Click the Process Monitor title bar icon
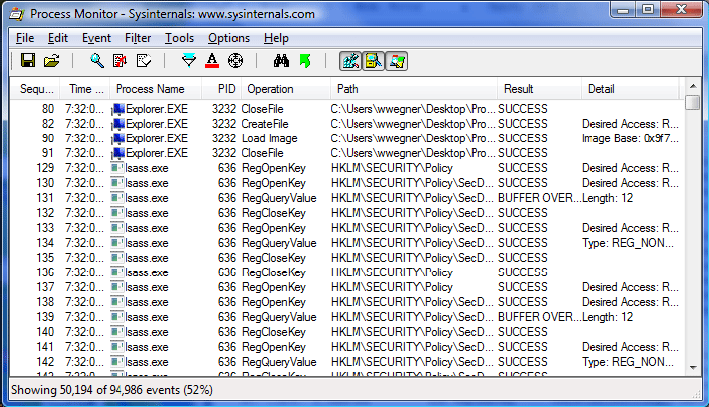The height and width of the screenshot is (407, 709). 17,14
